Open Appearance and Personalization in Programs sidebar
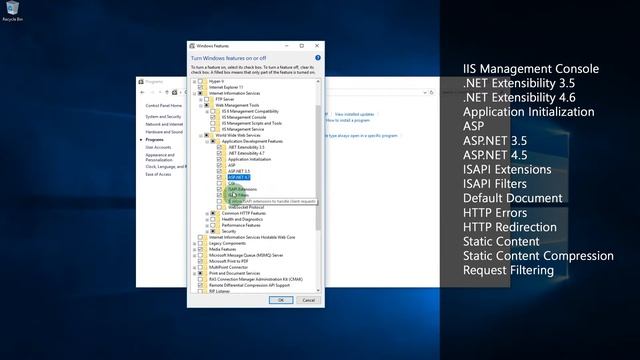The image size is (640, 360). pos(160,158)
